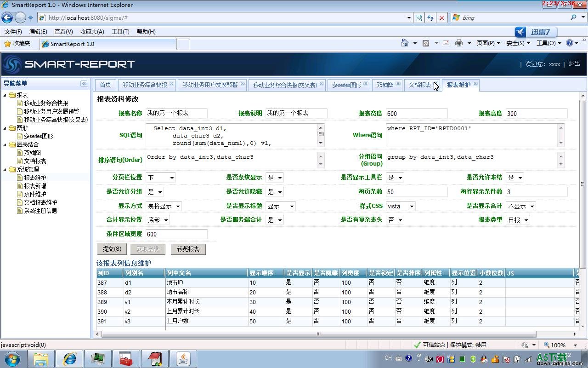This screenshot has height=368, width=588.
Task: Open 报表新增 in the navigation tree
Action: tap(35, 186)
